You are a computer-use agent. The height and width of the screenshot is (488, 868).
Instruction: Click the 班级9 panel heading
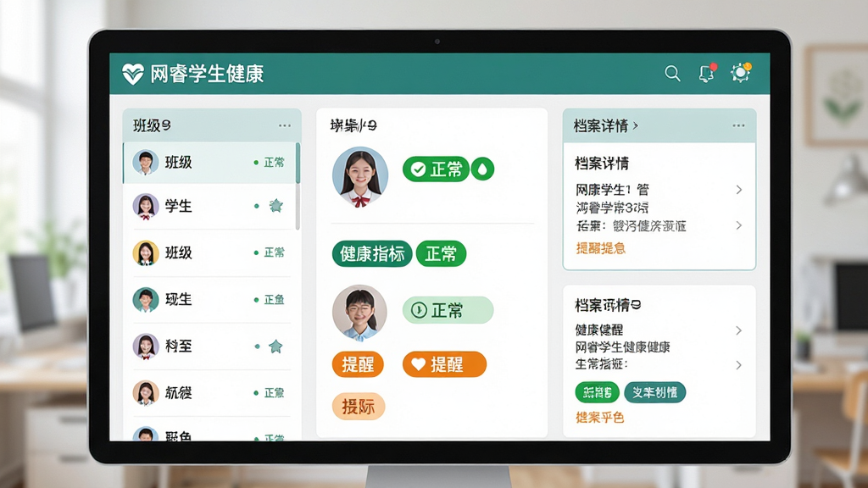152,125
